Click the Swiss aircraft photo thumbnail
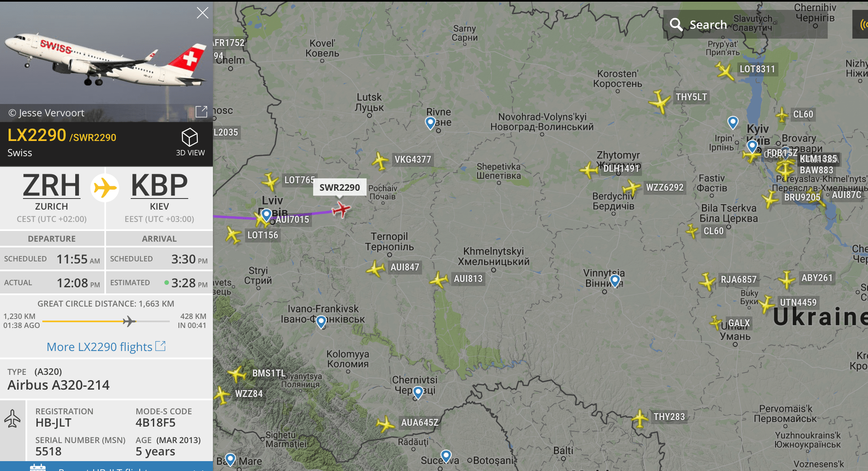 coord(106,52)
